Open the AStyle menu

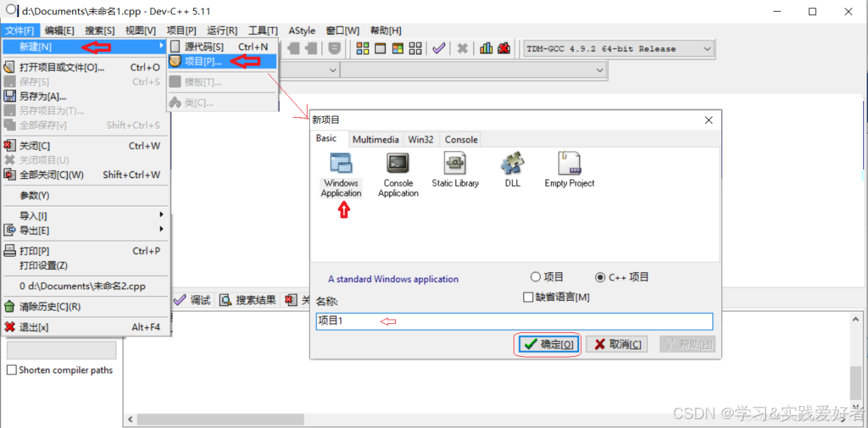(302, 30)
